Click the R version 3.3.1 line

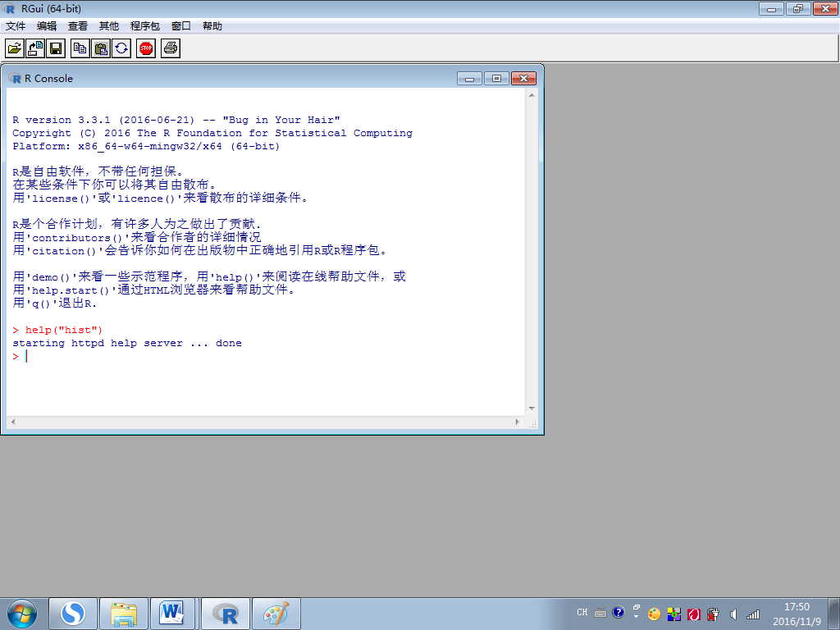176,120
